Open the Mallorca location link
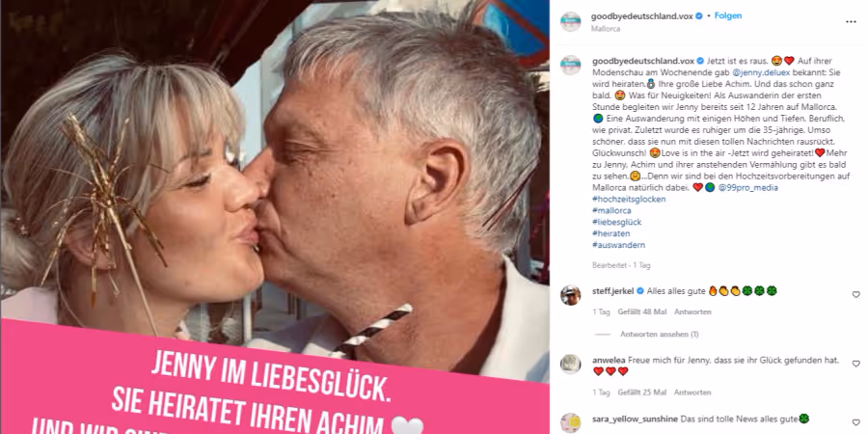This screenshot has height=434, width=868. [x=605, y=29]
